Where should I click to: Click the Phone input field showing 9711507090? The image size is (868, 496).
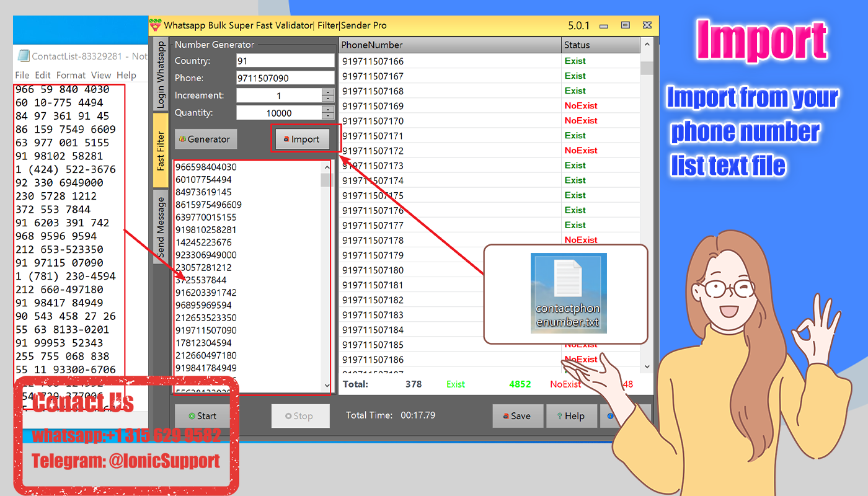pyautogui.click(x=285, y=78)
